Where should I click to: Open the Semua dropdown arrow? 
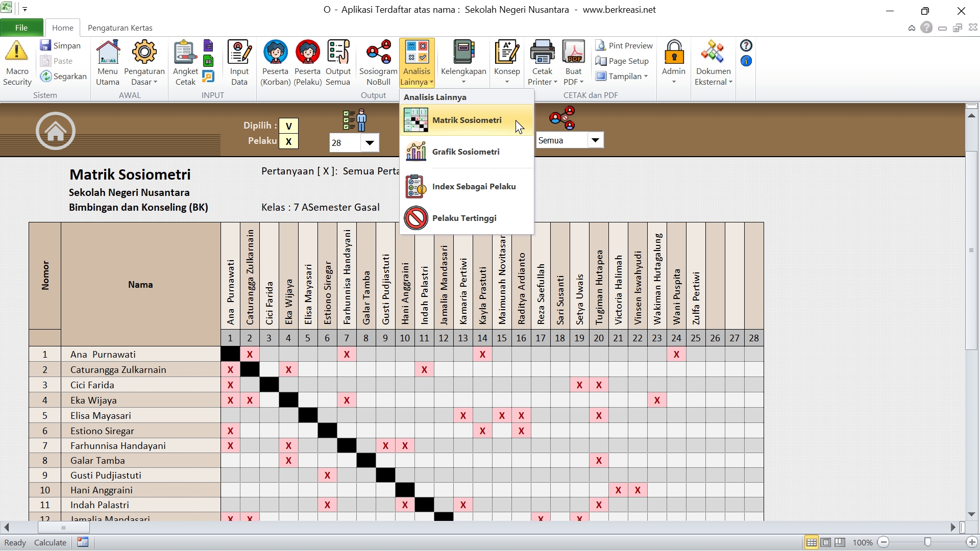[595, 140]
